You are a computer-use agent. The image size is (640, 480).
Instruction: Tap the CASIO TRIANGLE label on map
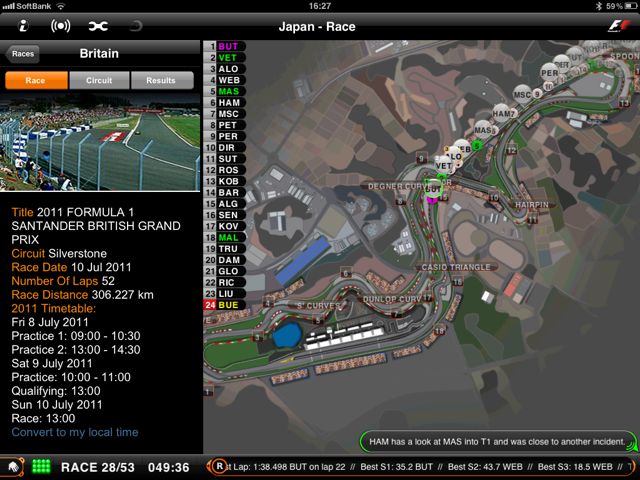(x=456, y=267)
